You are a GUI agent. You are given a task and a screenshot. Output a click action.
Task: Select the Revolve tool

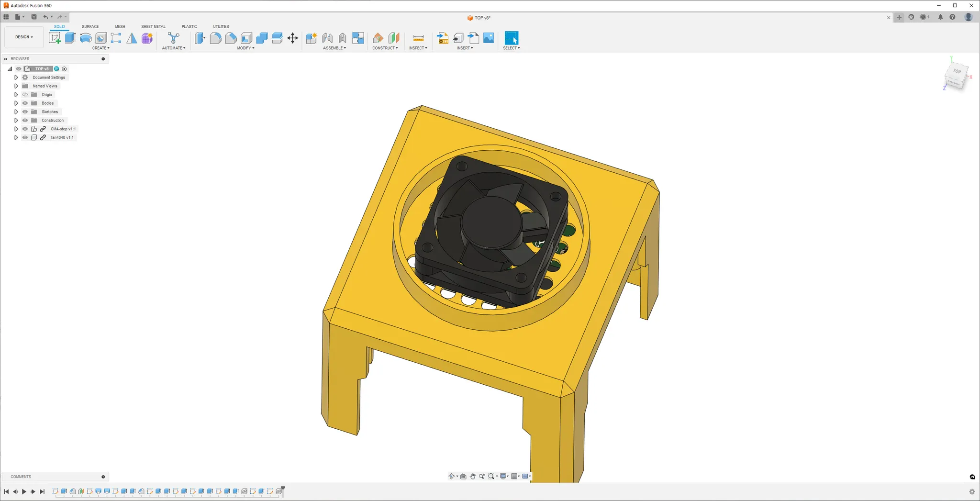[86, 38]
